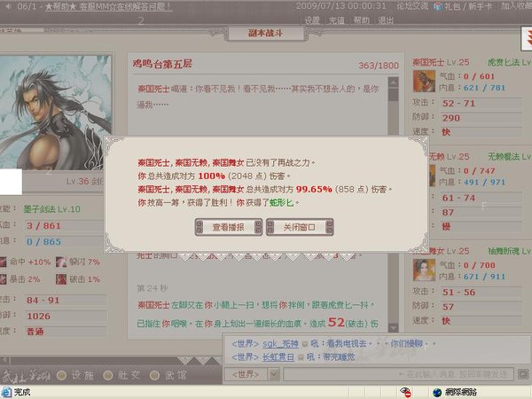The image size is (532, 399).
Task: Click the hero character portrait
Action: click(x=55, y=113)
